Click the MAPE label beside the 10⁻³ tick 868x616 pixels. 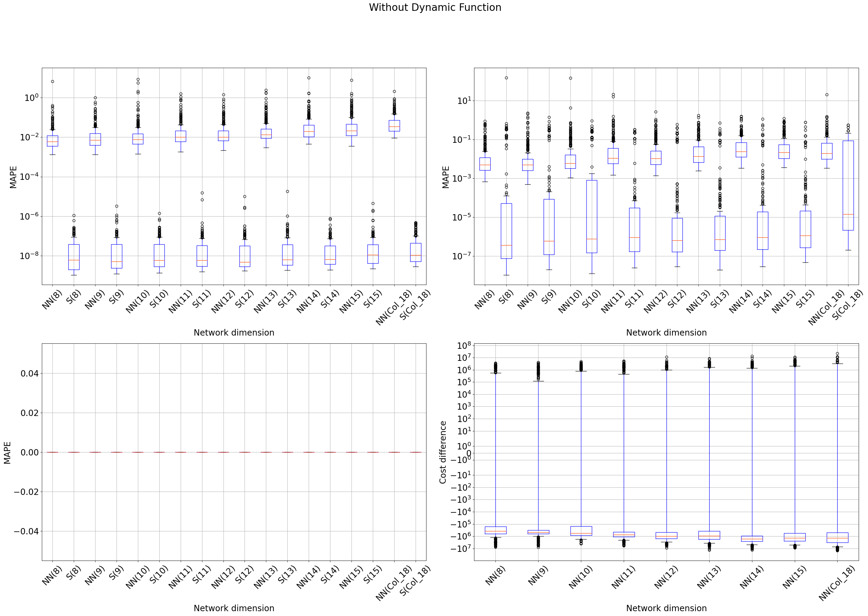point(445,177)
